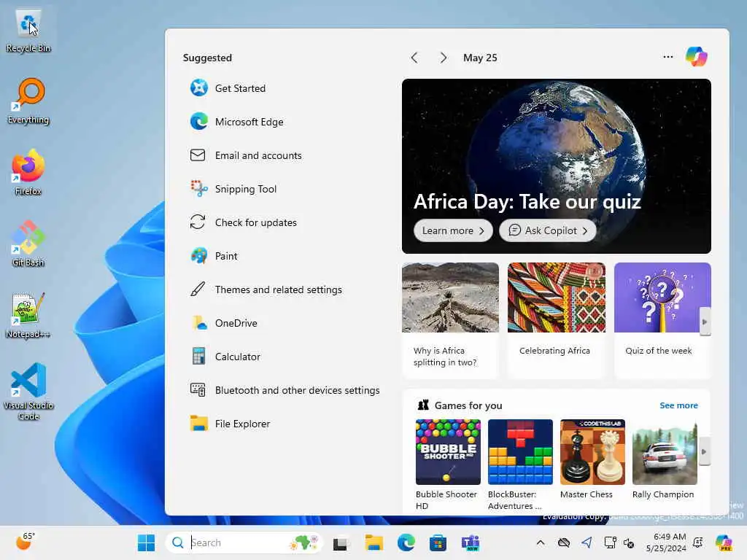
Task: Click the Email and accounts envelope icon
Action: point(198,155)
